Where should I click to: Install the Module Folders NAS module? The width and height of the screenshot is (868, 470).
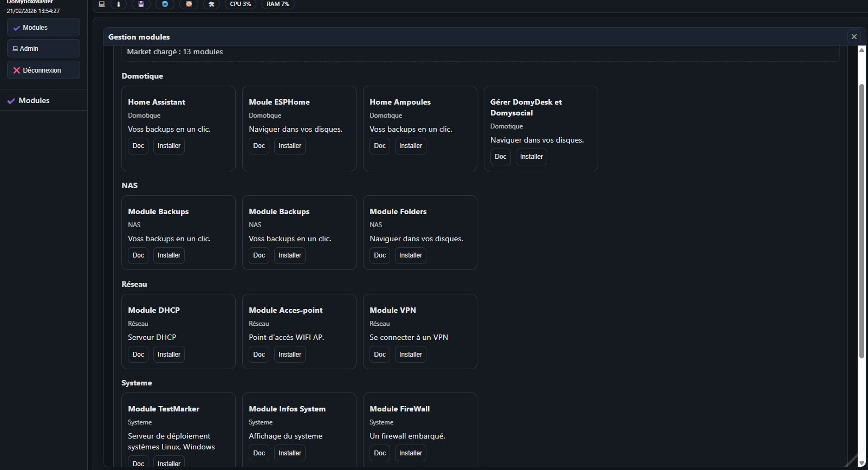(x=411, y=255)
